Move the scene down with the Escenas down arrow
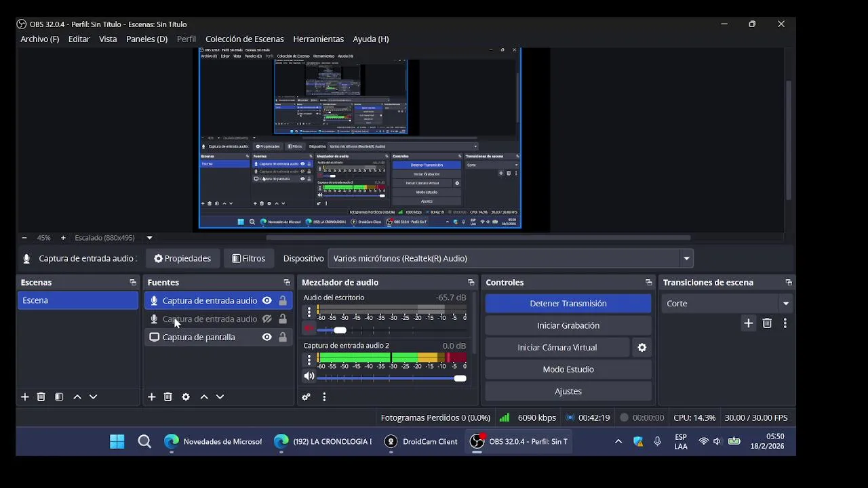This screenshot has width=868, height=488. 94,397
